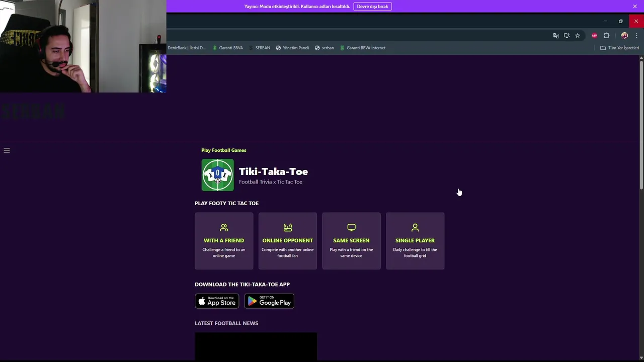Minimize the browser window
This screenshot has width=644, height=362.
(605, 21)
